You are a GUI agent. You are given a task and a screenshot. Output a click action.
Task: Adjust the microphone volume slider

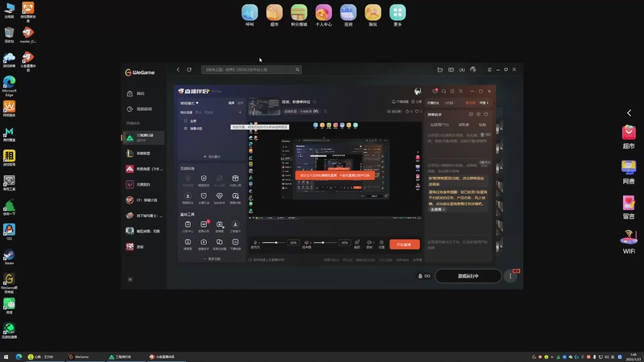[273, 243]
